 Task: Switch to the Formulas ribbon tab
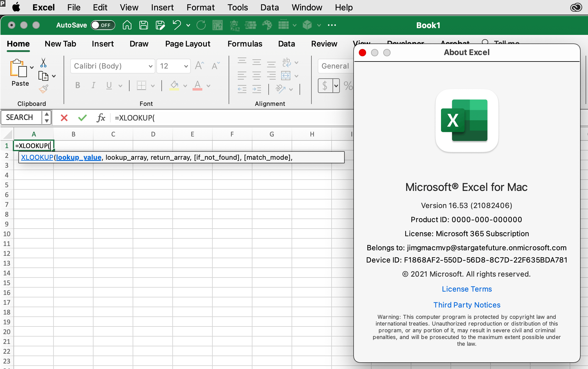pyautogui.click(x=245, y=44)
